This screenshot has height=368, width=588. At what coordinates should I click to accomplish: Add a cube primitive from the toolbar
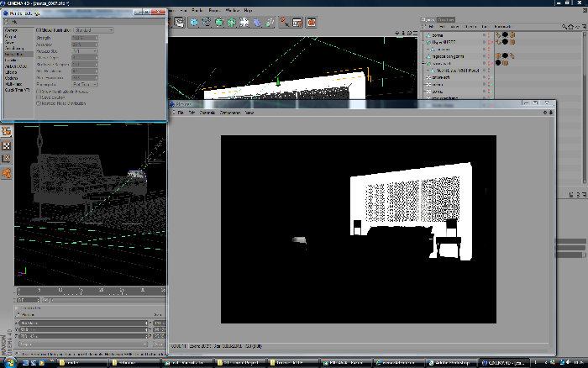coord(194,23)
